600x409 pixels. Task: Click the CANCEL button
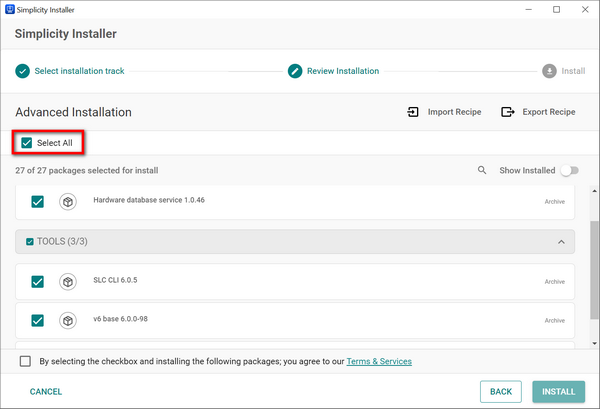[46, 392]
